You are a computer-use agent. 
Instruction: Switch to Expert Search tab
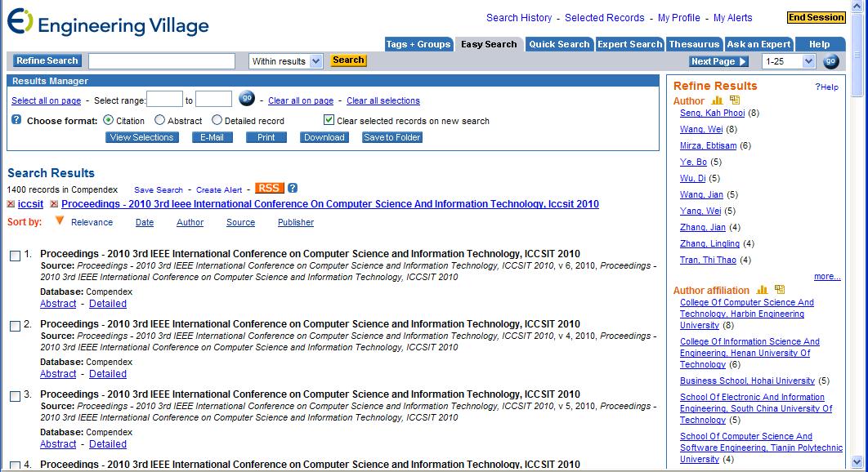point(630,44)
